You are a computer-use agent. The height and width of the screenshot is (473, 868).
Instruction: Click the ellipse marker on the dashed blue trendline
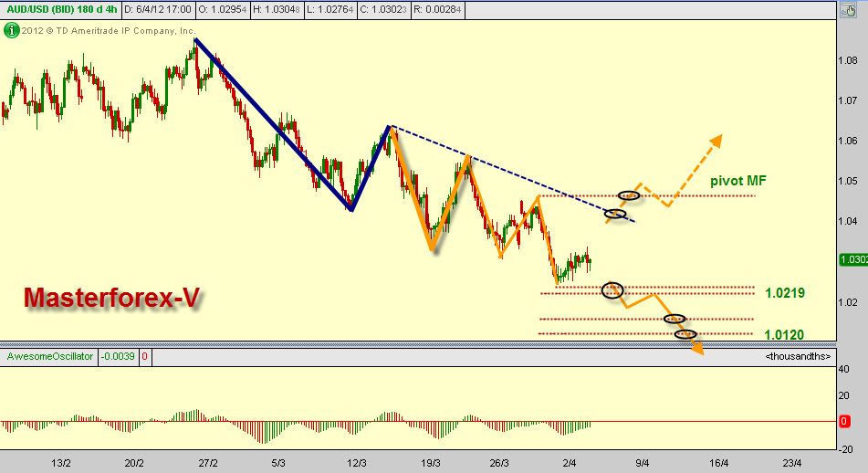[x=616, y=214]
